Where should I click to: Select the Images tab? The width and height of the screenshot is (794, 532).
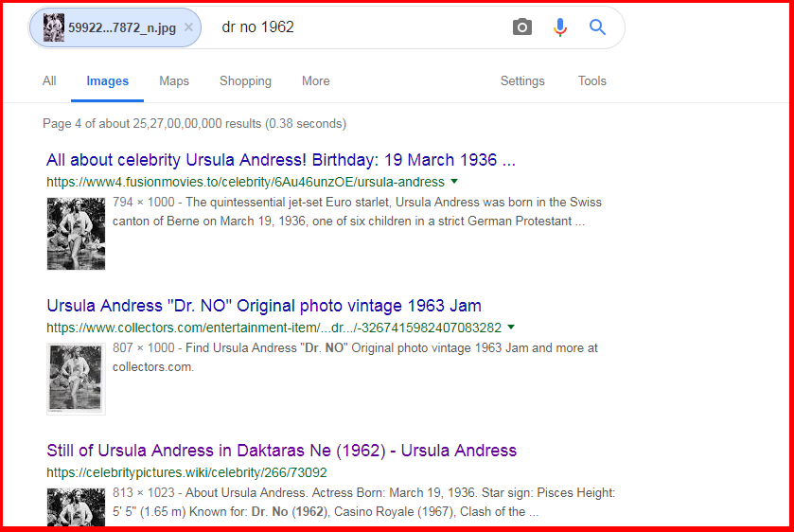tap(107, 81)
